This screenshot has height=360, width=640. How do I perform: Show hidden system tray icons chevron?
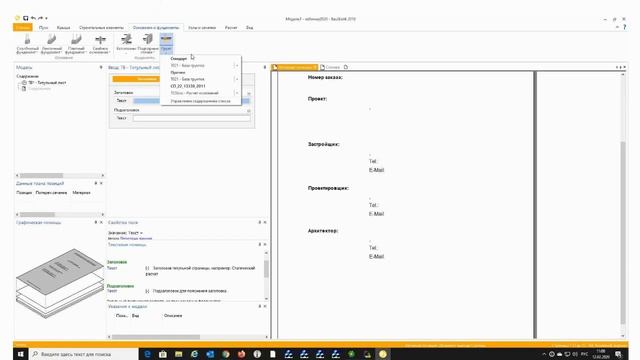[544, 354]
